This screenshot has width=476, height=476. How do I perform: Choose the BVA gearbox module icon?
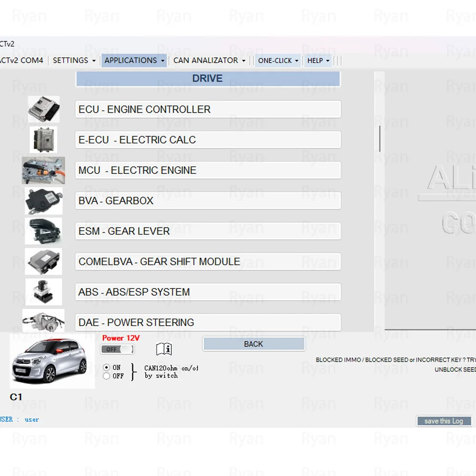pyautogui.click(x=43, y=201)
